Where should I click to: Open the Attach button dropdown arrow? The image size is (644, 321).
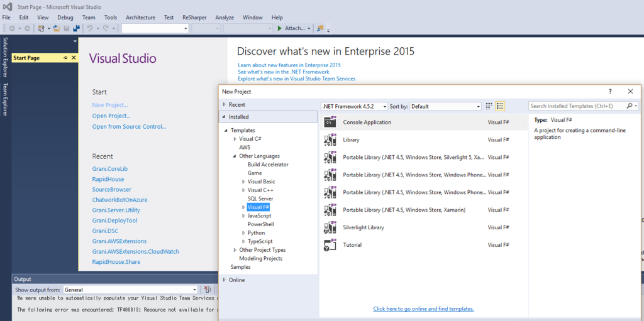309,28
